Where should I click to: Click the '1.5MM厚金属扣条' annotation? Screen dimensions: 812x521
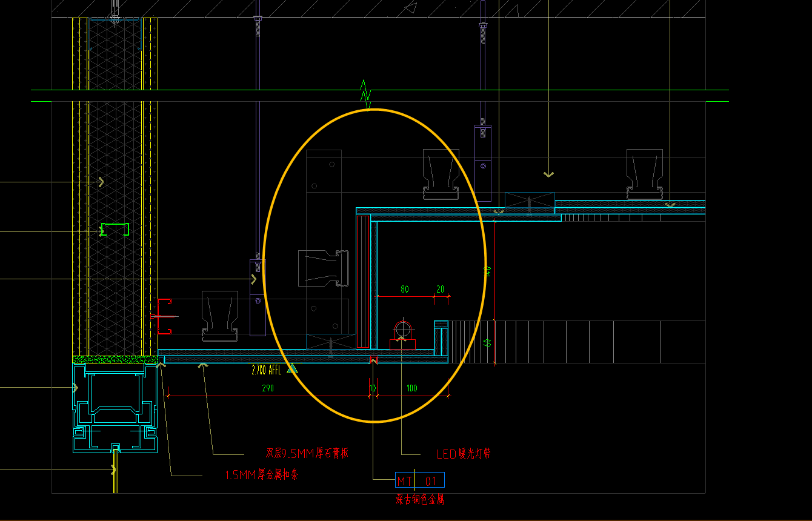click(x=261, y=475)
